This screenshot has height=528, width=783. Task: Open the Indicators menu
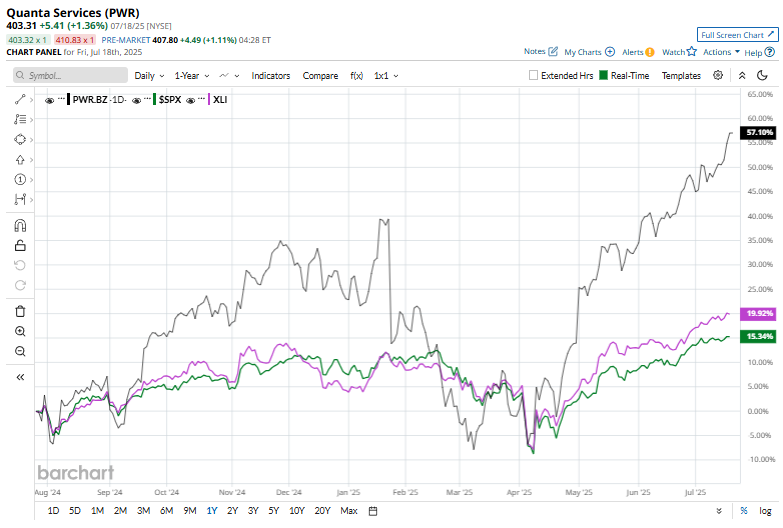[x=271, y=76]
